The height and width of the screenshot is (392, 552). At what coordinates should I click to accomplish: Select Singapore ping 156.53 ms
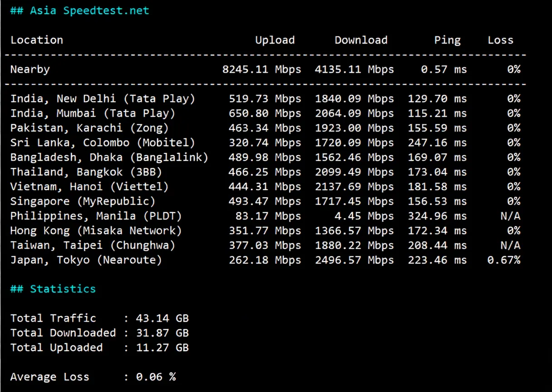[437, 201]
